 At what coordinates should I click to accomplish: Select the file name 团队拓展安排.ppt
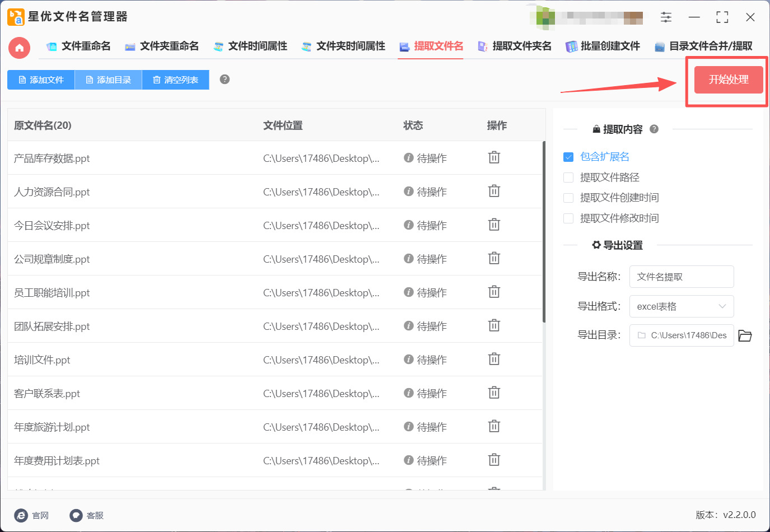52,326
